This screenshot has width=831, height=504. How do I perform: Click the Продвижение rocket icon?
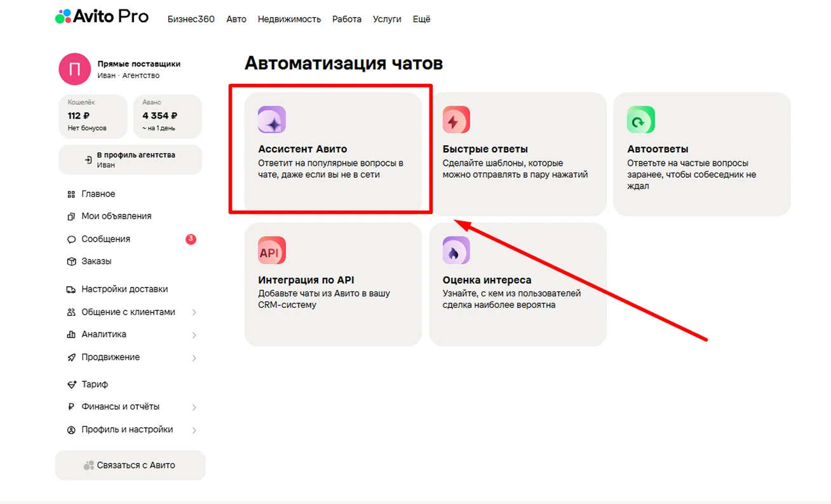pos(71,357)
